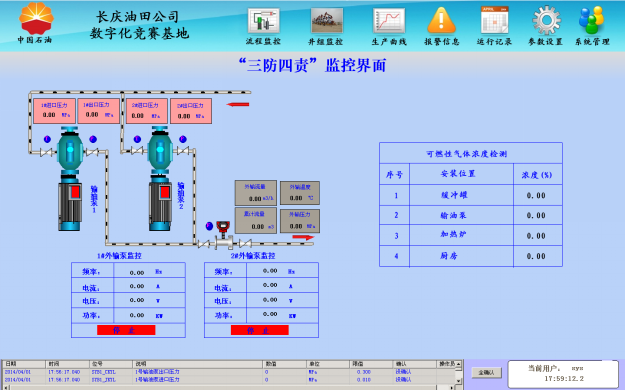The width and height of the screenshot is (625, 391).
Task: Click alarm list horizontal scroll left arrow
Action: 5,387
